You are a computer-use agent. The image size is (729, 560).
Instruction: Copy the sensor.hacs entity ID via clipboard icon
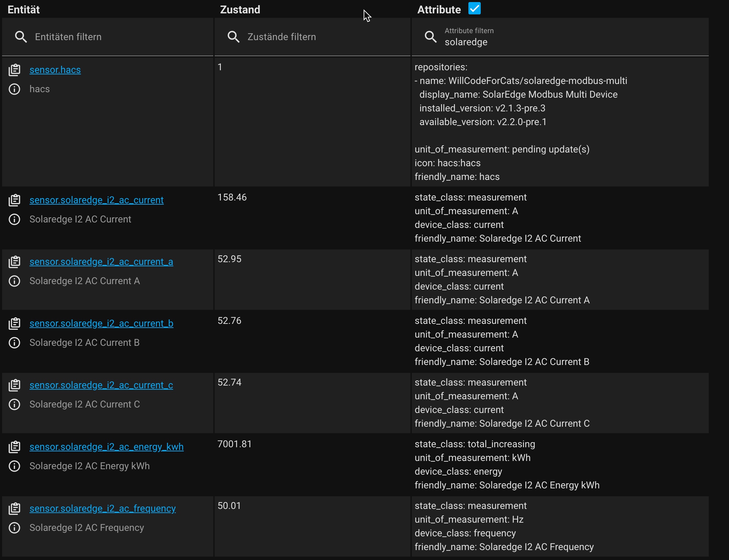[x=15, y=69]
